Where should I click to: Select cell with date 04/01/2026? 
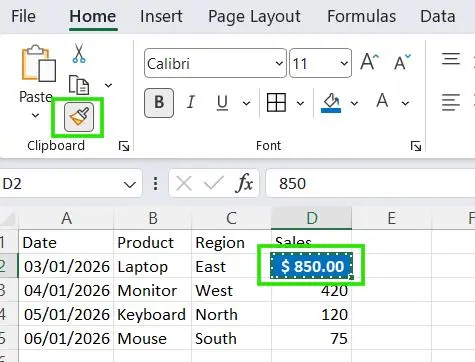pyautogui.click(x=66, y=290)
